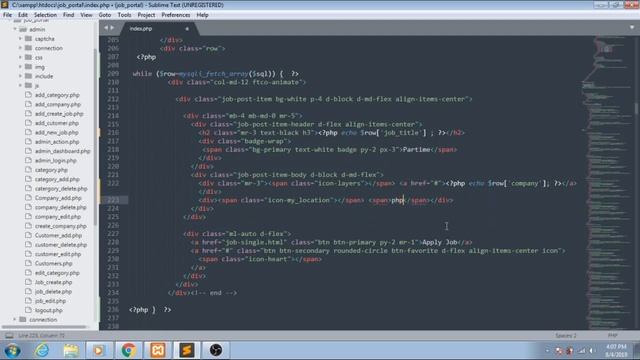Open admin_login.php in sidebar
The height and width of the screenshot is (360, 640).
(56, 160)
